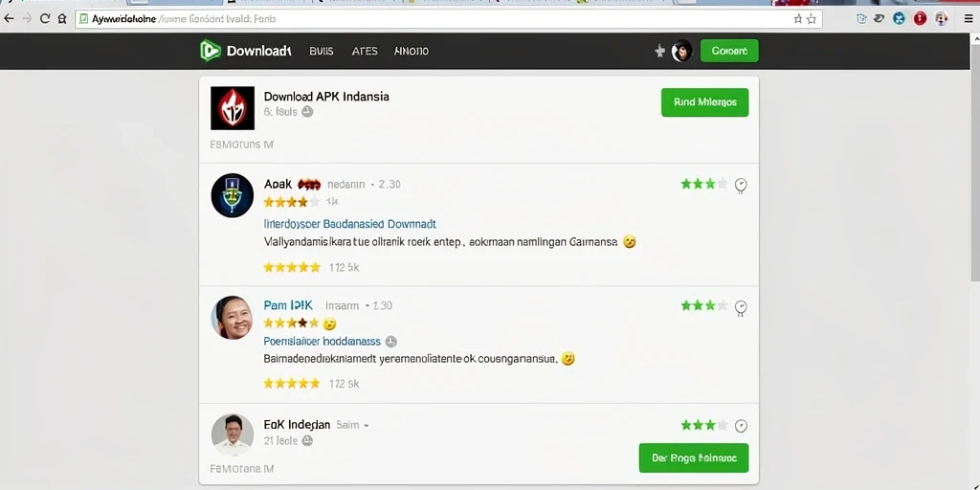Click the green stars on EaK Indegan review
Screen dimensions: 980x490
(704, 425)
